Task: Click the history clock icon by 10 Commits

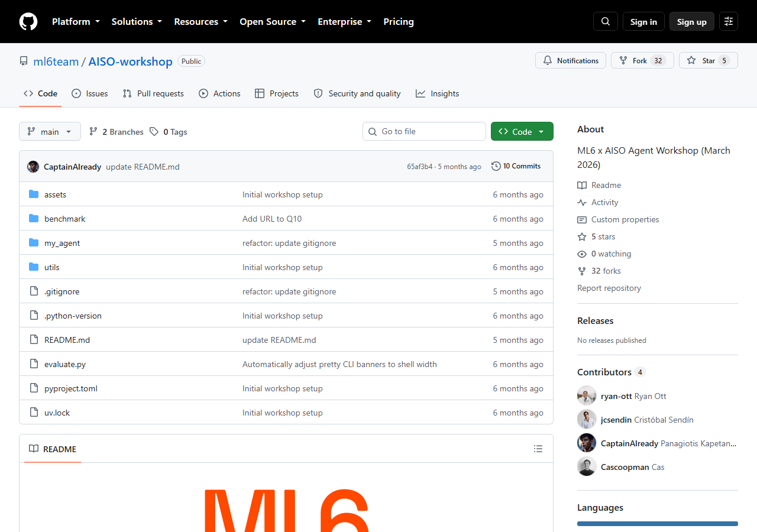Action: 496,166
